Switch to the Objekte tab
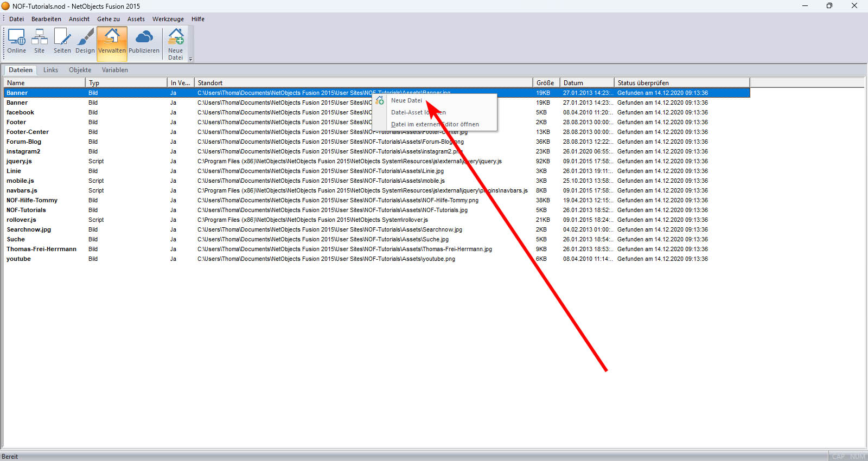The image size is (868, 461). [x=80, y=70]
